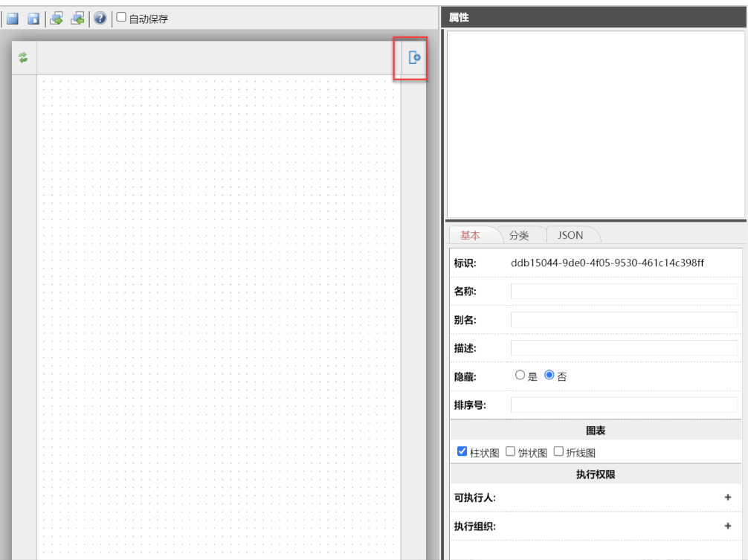
Task: Expand 可执行人 with its plus button
Action: point(727,498)
